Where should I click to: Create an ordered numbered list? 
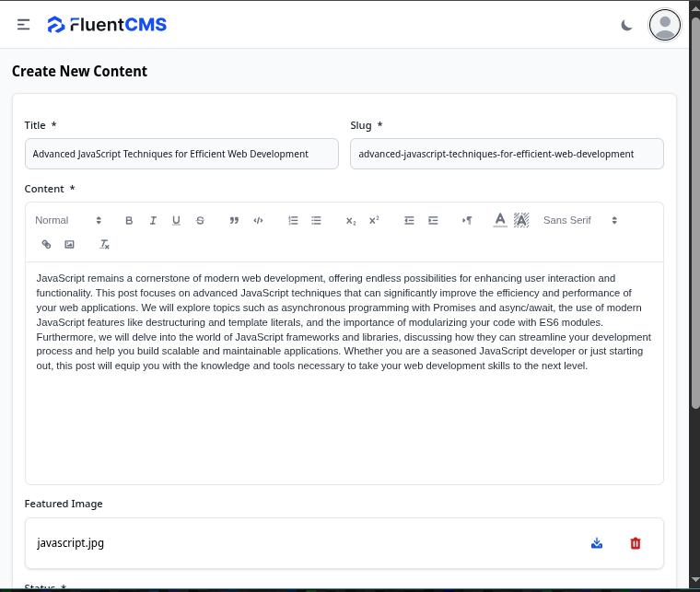(293, 220)
